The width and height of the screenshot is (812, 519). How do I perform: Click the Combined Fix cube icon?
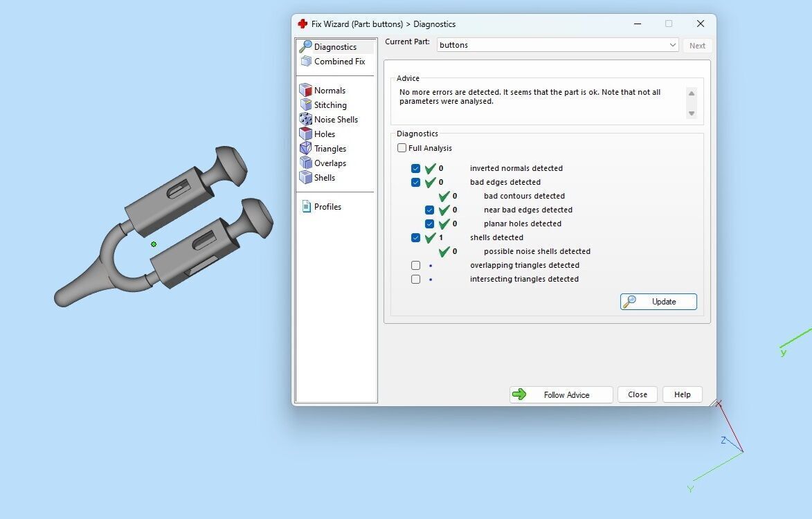(305, 61)
